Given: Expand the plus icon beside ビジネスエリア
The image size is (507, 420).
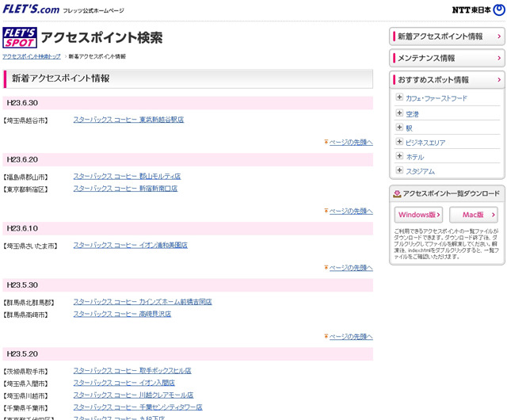Looking at the screenshot, I should pos(399,141).
